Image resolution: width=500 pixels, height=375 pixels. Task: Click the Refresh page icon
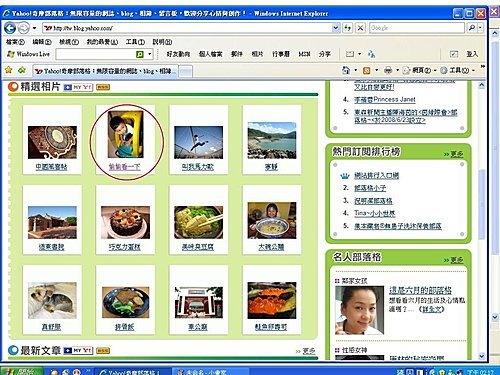(x=347, y=28)
